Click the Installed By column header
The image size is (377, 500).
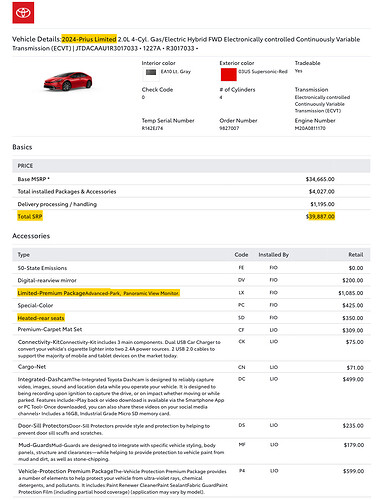coord(273,255)
